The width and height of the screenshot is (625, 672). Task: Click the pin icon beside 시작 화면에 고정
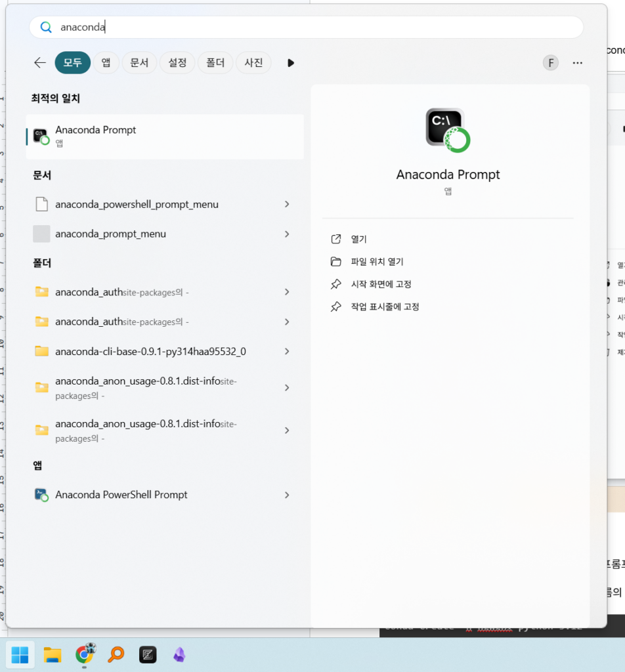click(336, 284)
